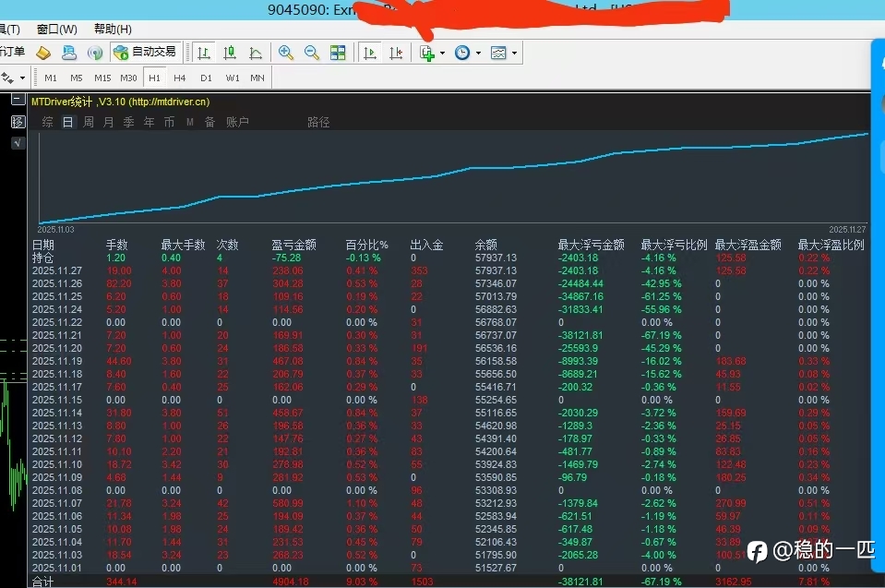Image resolution: width=885 pixels, height=588 pixels.
Task: Click the 合计 total row label
Action: pyautogui.click(x=42, y=582)
